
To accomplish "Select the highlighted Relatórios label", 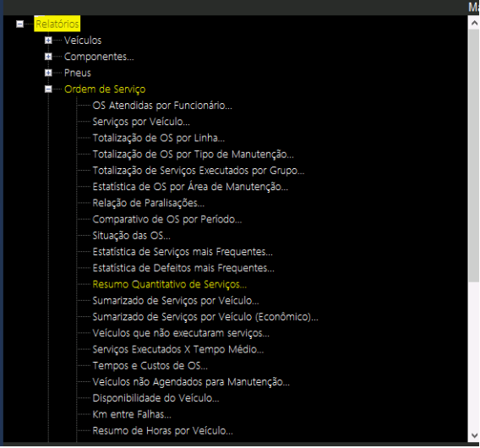I will tap(57, 24).
